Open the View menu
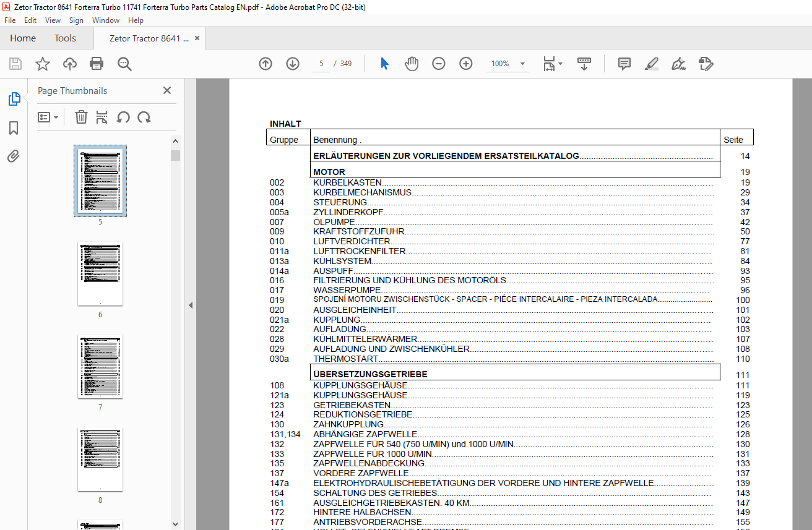The height and width of the screenshot is (530, 812). pyautogui.click(x=53, y=20)
